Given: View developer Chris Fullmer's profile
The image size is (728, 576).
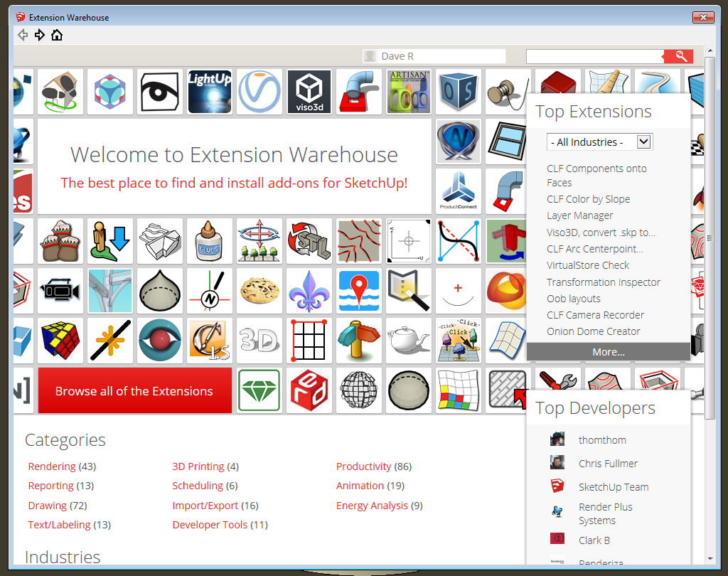Looking at the screenshot, I should point(609,464).
